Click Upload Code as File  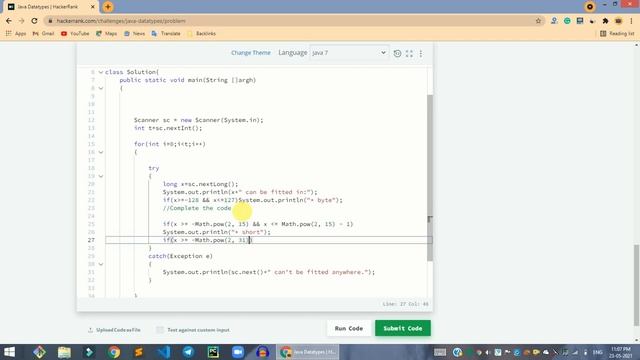[x=114, y=330]
